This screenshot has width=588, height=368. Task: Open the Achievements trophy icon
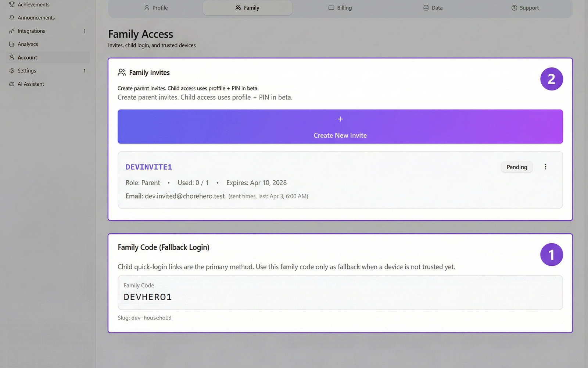pos(11,4)
